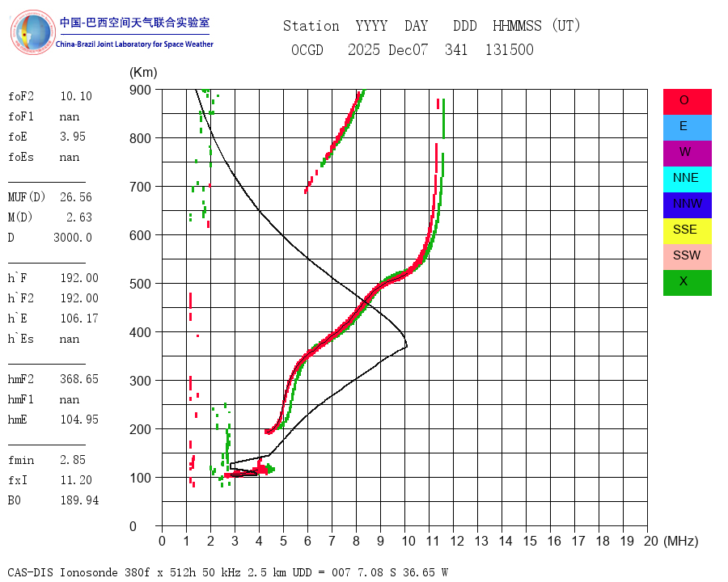Click the station code OCGD
This screenshot has width=728, height=582.
click(307, 49)
